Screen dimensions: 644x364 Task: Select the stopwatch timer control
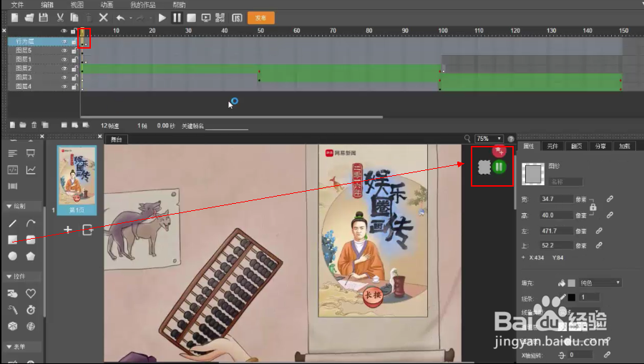tap(31, 310)
